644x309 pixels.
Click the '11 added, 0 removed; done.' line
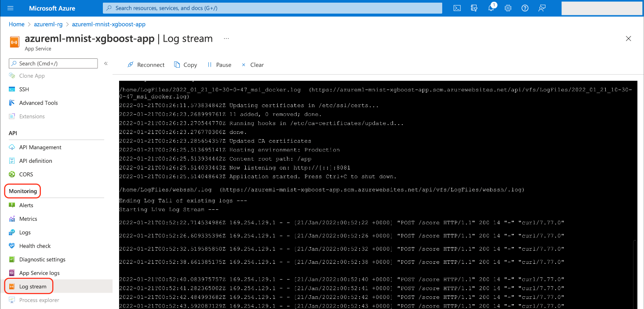[220, 114]
